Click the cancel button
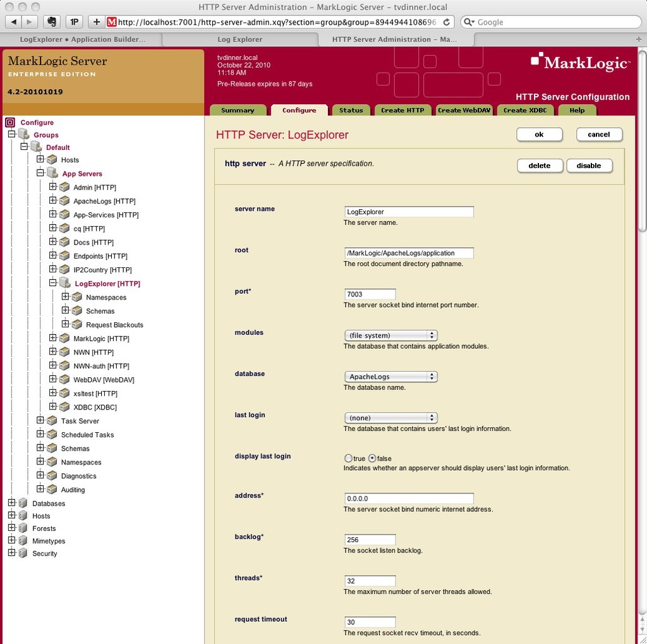Screen dimensions: 647x644 point(599,135)
